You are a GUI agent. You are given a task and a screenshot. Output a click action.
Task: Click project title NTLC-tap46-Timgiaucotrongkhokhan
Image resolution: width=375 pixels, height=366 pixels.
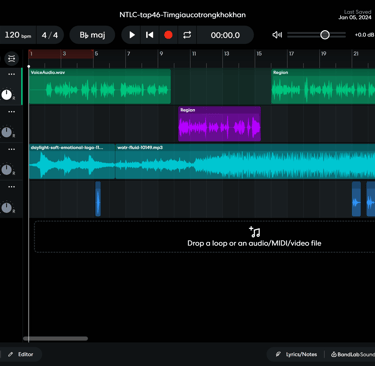click(183, 15)
